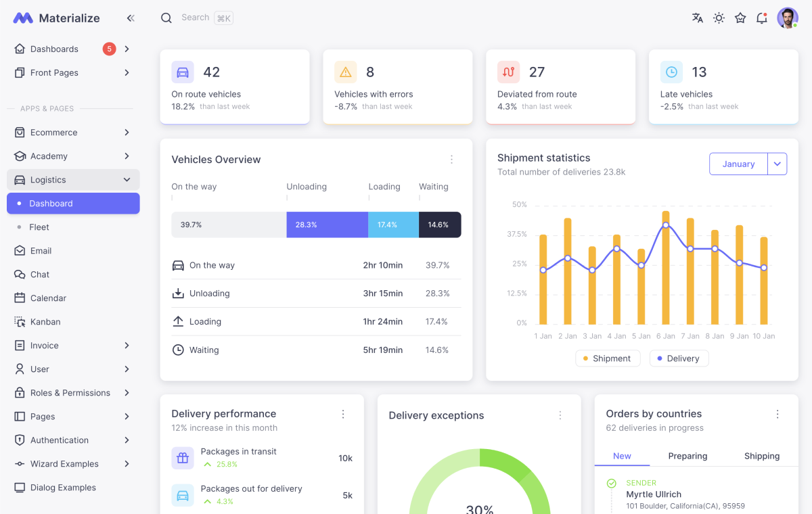
Task: Click the star shortcuts icon in the header
Action: pos(740,18)
